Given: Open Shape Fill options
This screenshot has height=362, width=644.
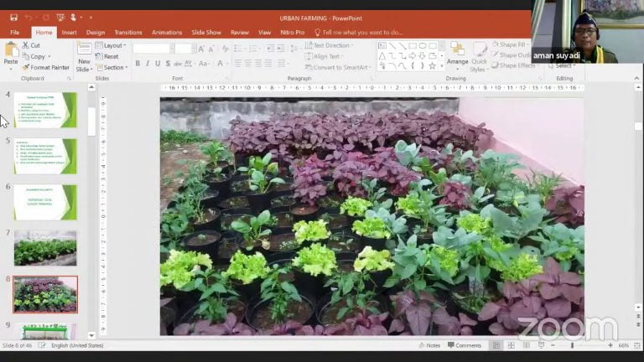Looking at the screenshot, I should coord(509,44).
